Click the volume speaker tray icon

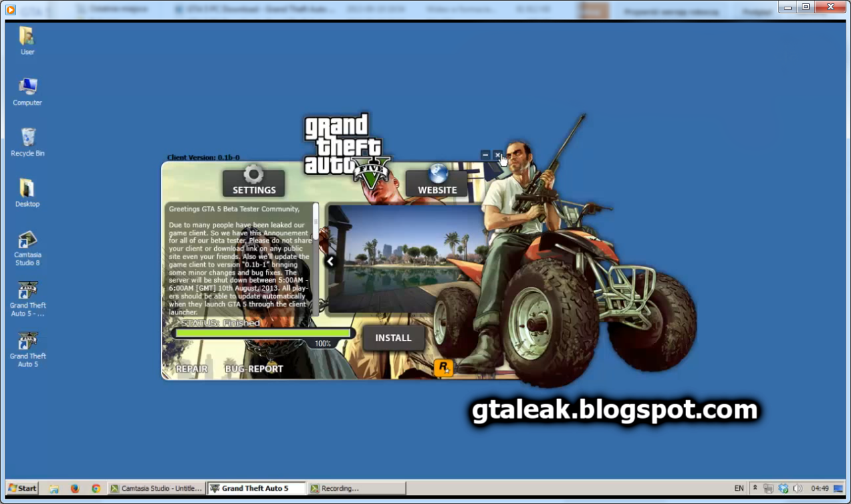797,488
